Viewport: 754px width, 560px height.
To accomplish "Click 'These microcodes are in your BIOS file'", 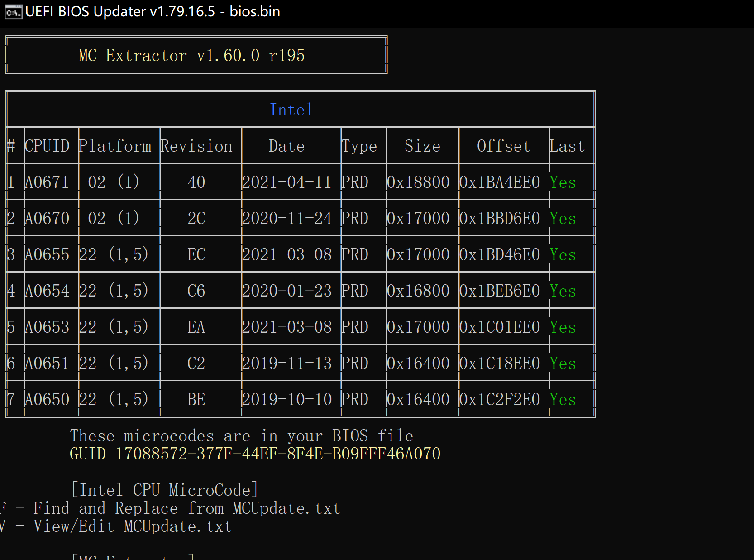I will coord(242,436).
